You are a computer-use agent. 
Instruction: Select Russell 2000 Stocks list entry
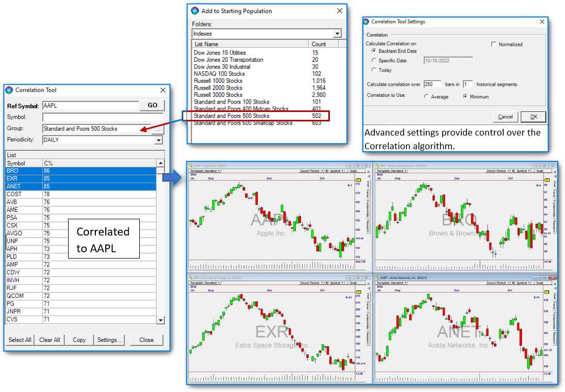[218, 88]
